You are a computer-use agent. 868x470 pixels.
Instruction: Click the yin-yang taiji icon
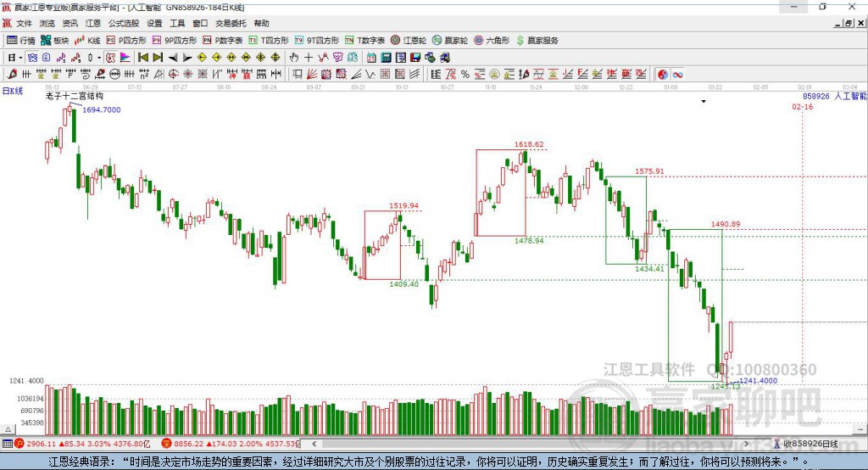click(x=663, y=74)
